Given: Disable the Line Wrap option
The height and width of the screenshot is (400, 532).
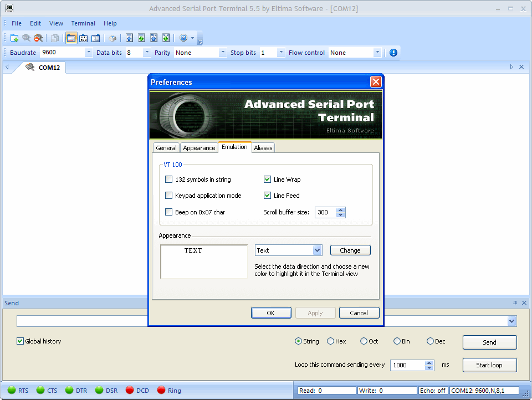Looking at the screenshot, I should (x=268, y=179).
